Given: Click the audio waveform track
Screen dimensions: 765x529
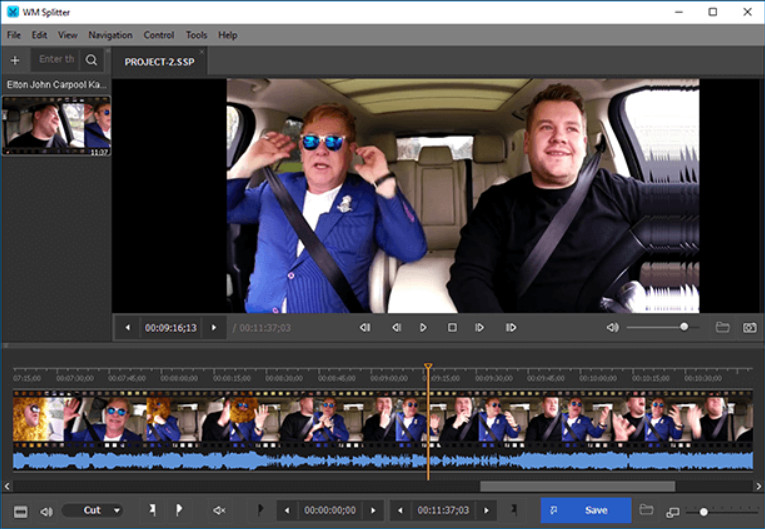Looking at the screenshot, I should click(383, 461).
